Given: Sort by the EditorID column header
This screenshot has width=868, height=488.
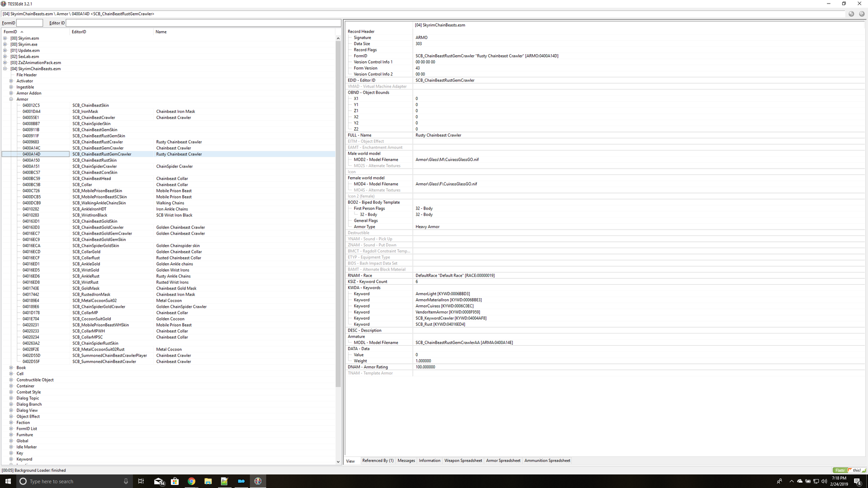Looking at the screenshot, I should (79, 32).
